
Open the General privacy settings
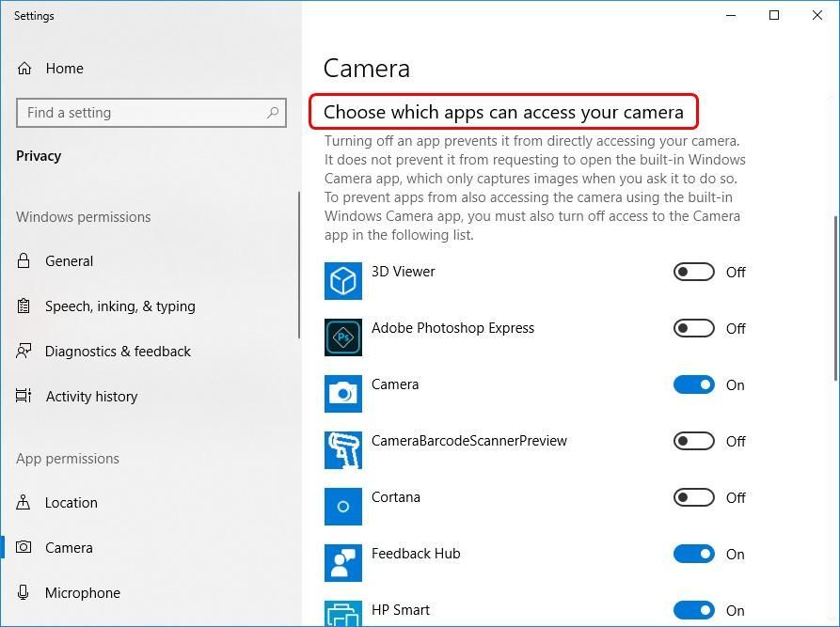[69, 261]
